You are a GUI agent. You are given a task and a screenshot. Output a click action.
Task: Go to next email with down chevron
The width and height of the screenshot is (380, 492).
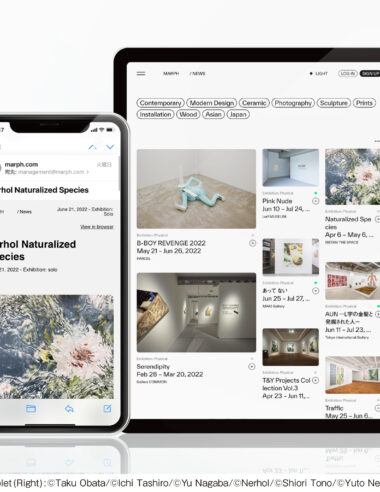110,147
